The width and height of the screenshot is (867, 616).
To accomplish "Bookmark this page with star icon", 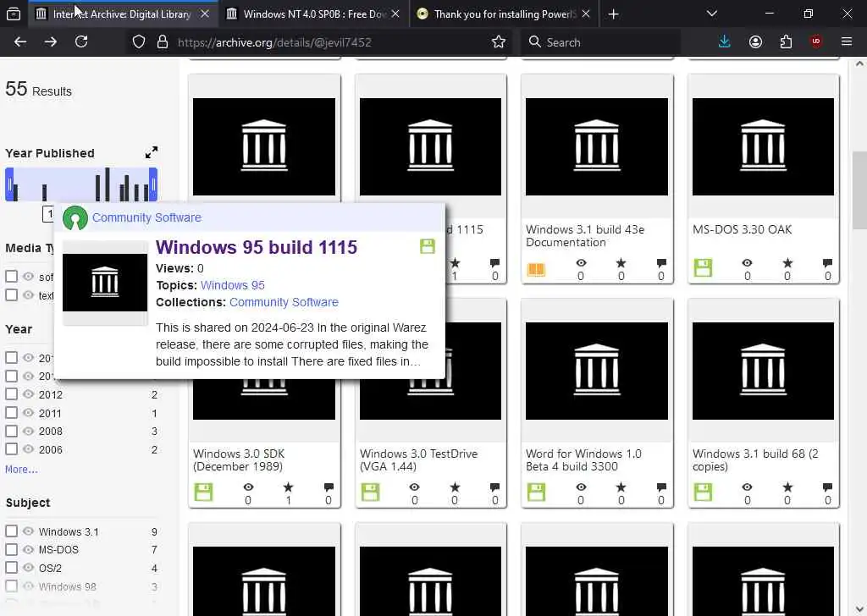I will [x=498, y=42].
